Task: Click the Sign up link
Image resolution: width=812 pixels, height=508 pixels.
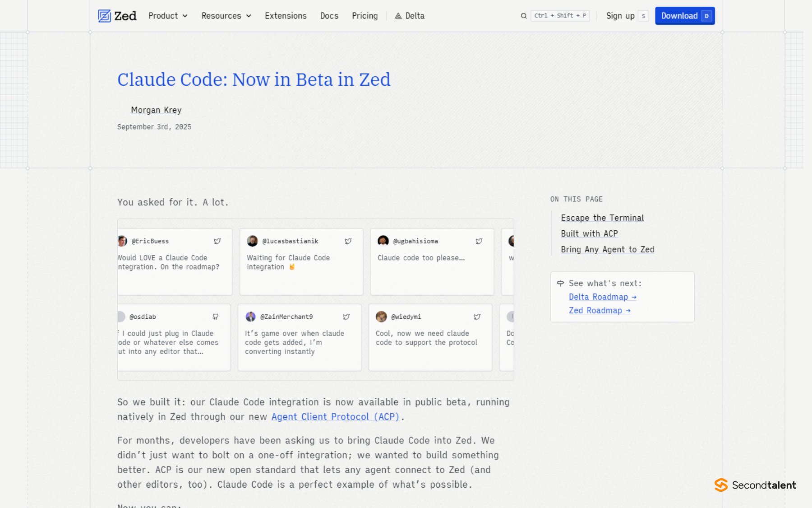Action: (x=620, y=16)
